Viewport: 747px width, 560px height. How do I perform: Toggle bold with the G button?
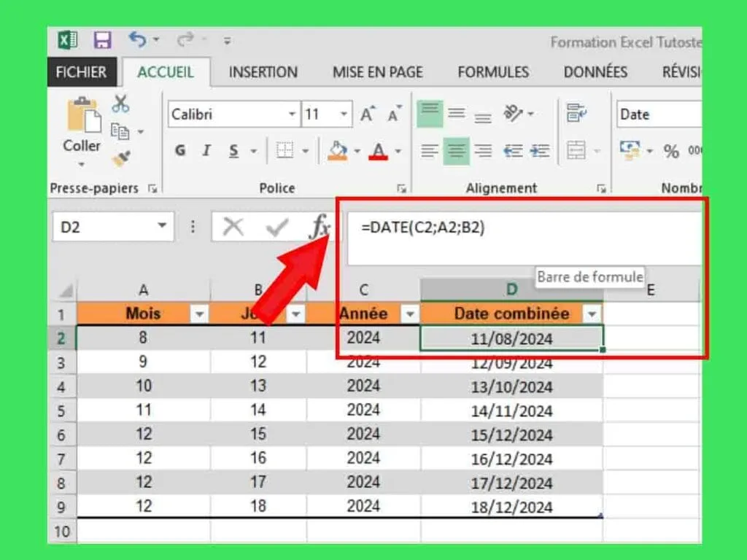pos(179,149)
